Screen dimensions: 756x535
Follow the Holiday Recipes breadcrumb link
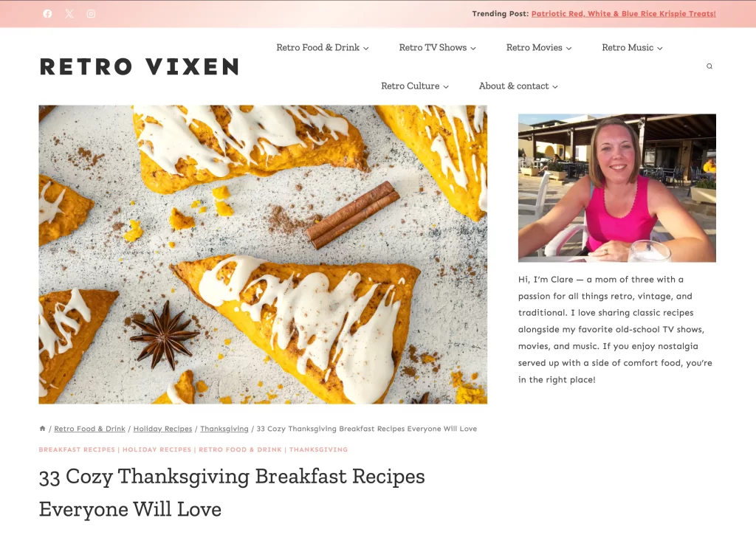point(162,429)
